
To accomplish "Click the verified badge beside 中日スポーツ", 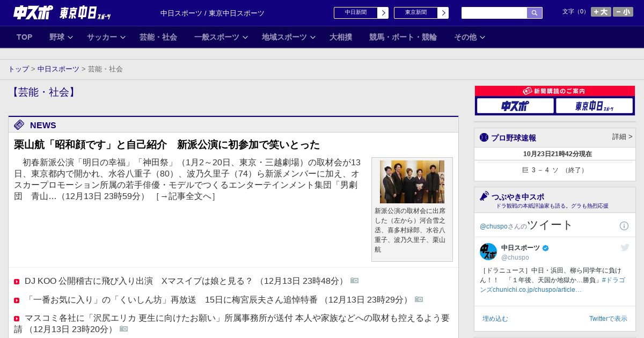I will click(x=546, y=248).
